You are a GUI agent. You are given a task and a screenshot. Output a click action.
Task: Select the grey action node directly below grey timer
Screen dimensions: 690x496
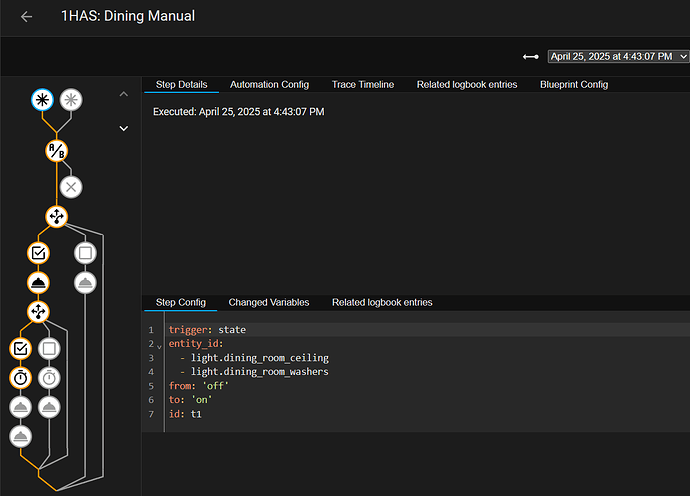[x=49, y=407]
